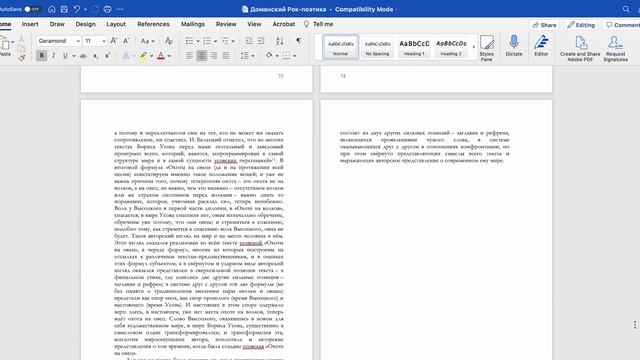Screen dimensions: 640x360
Task: Open highlight color dropdown arrow
Action: tap(151, 56)
